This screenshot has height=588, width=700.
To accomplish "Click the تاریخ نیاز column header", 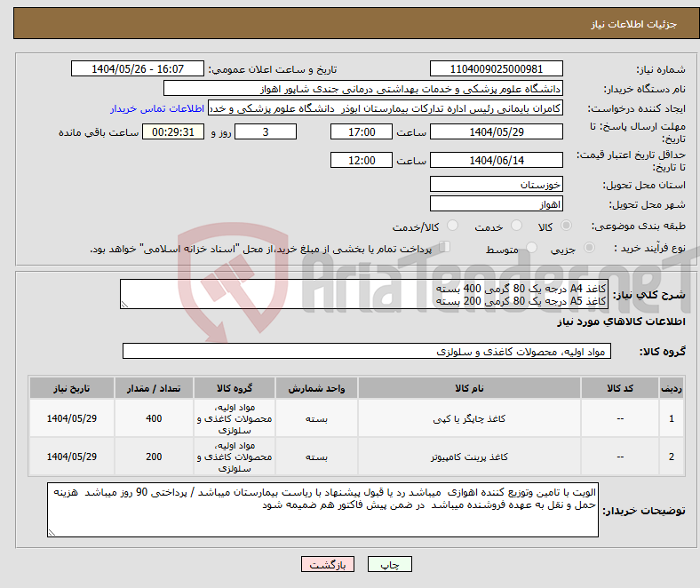I will (x=72, y=388).
